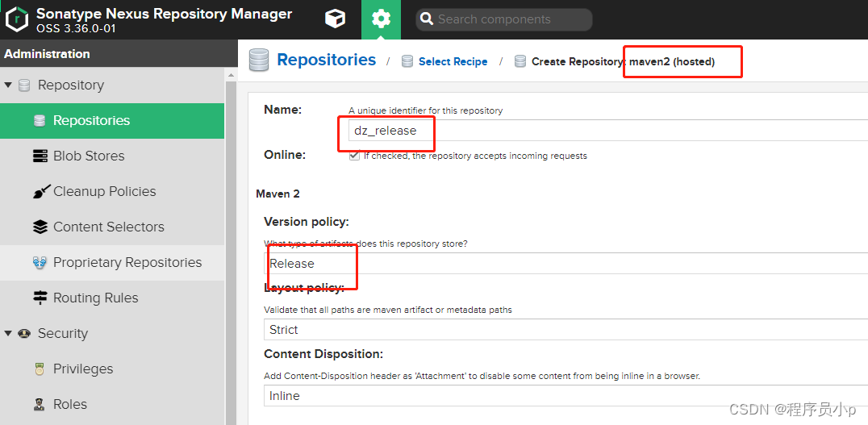Open Content Selectors in sidebar
This screenshot has height=425, width=868.
112,227
